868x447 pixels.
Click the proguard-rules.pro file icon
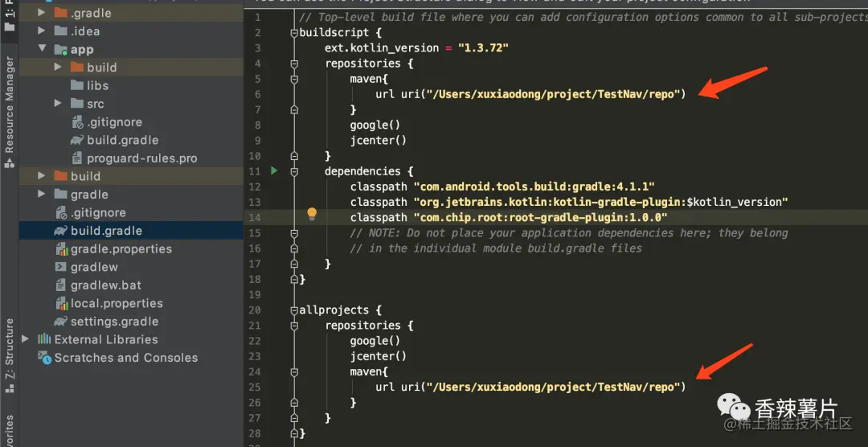click(77, 158)
